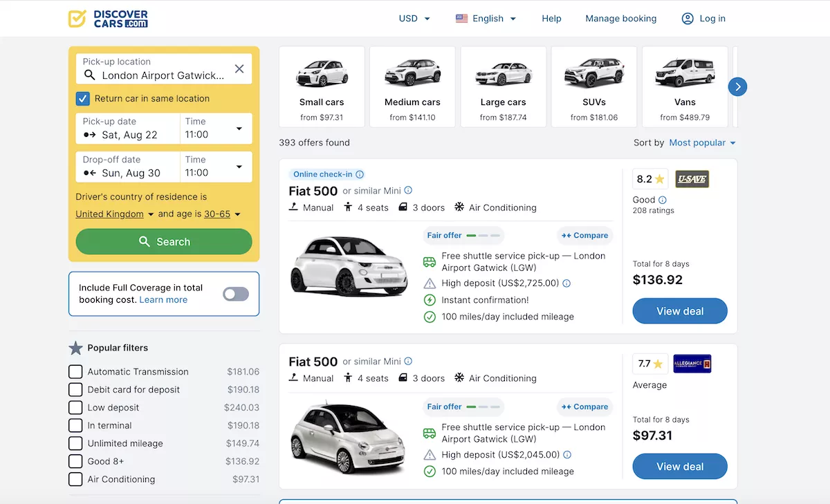Viewport: 830px width, 504px height.
Task: Check the Debit card for deposit filter
Action: (x=75, y=389)
